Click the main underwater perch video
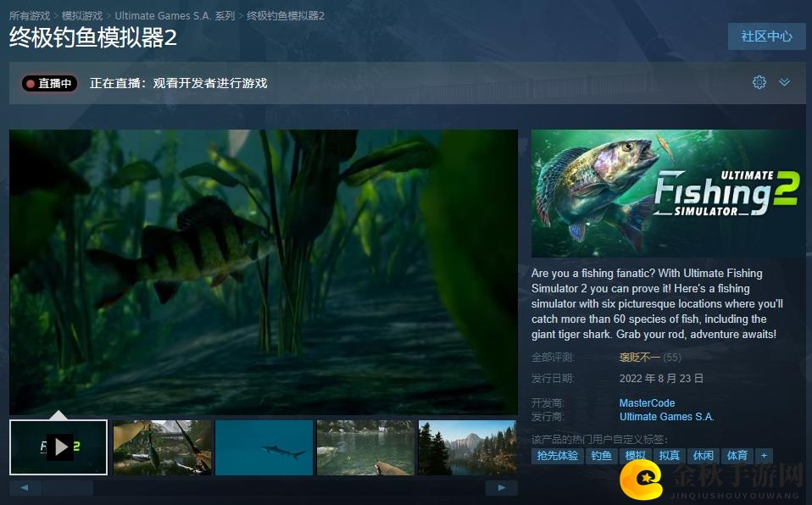The height and width of the screenshot is (505, 812). click(263, 272)
